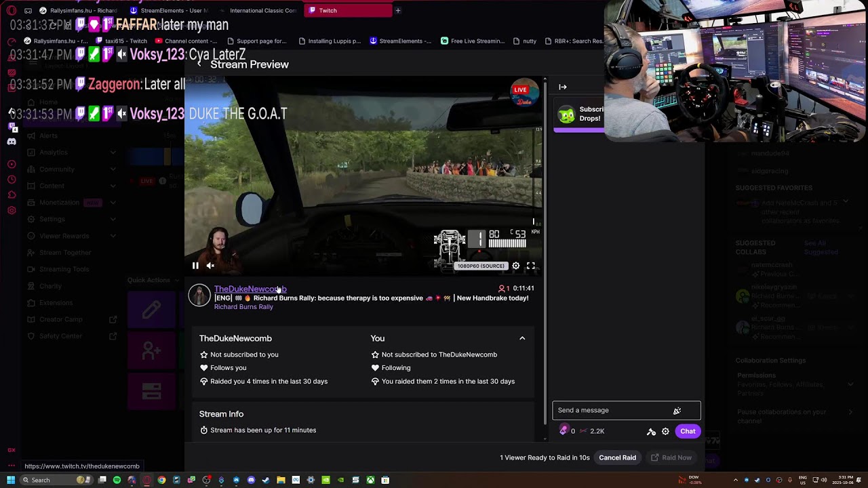Switch to International Classic browser tab
This screenshot has width=868, height=488.
tap(258, 10)
